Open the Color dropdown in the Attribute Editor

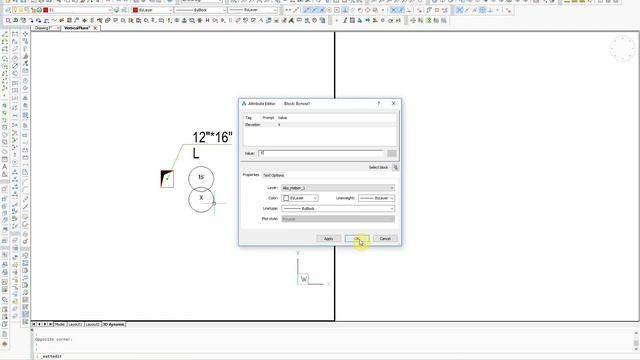[300, 198]
